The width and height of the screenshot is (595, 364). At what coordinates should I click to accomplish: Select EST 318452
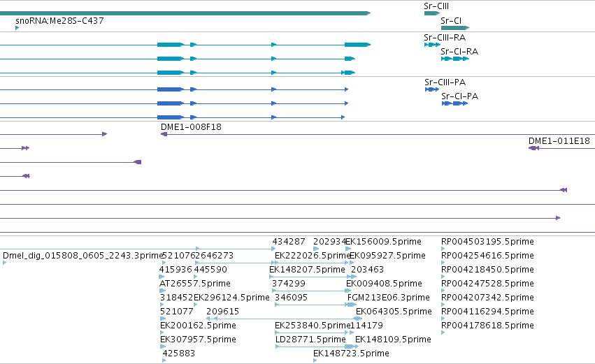[176, 298]
